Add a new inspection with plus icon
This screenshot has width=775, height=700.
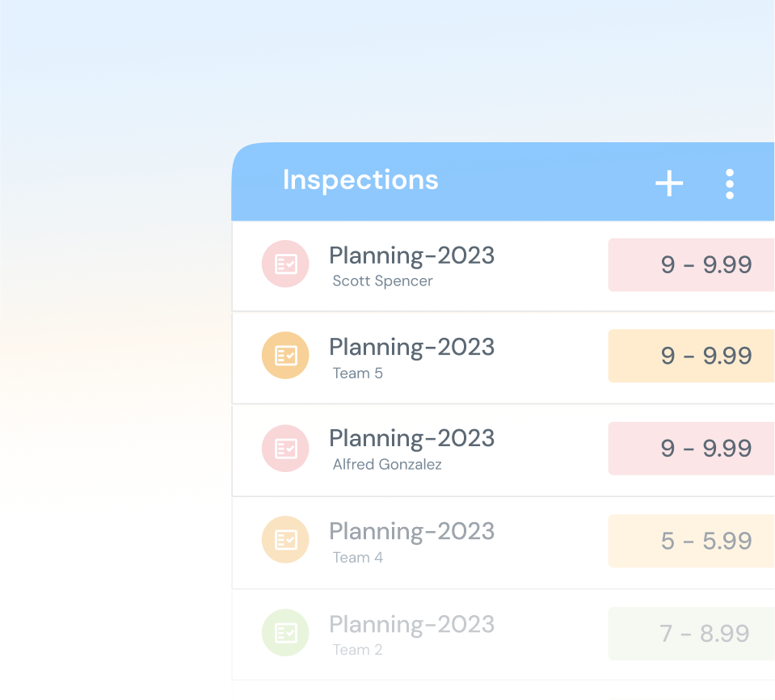click(x=669, y=183)
